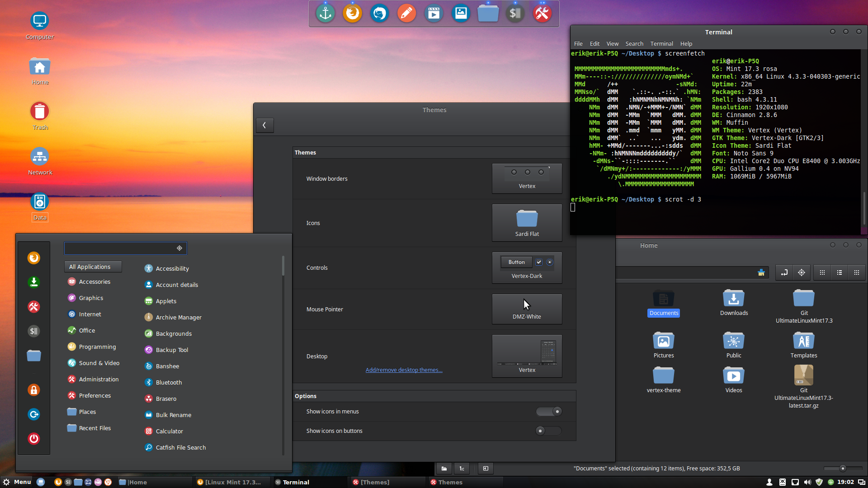Image resolution: width=868 pixels, height=488 pixels.
Task: Open the image viewer dock icon
Action: tap(461, 14)
